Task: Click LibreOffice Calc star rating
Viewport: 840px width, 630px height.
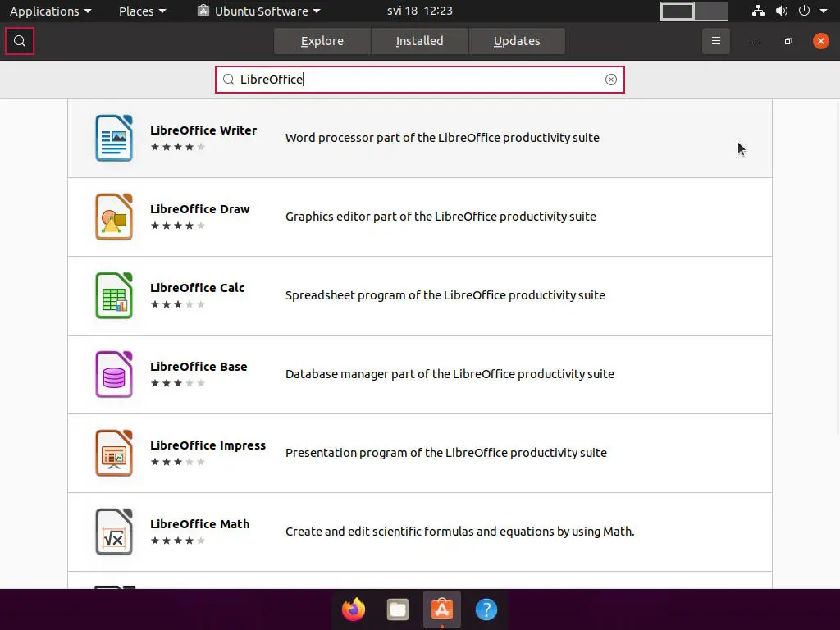Action: pos(178,304)
